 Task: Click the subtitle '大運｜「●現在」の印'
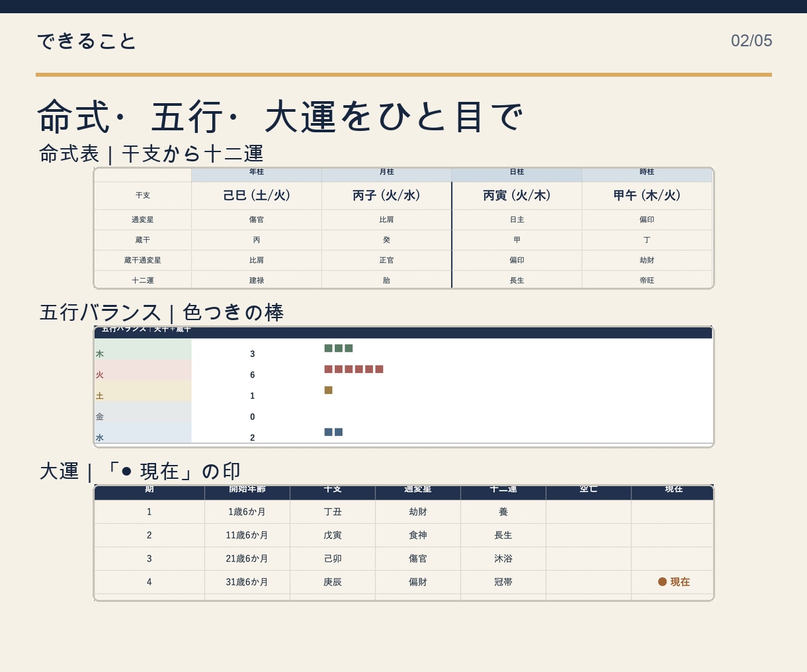(140, 471)
